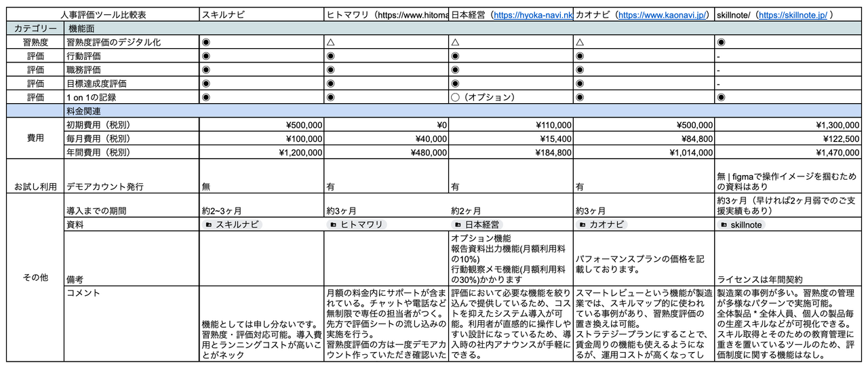Select the ¥184,800 annual cost cell

[511, 153]
